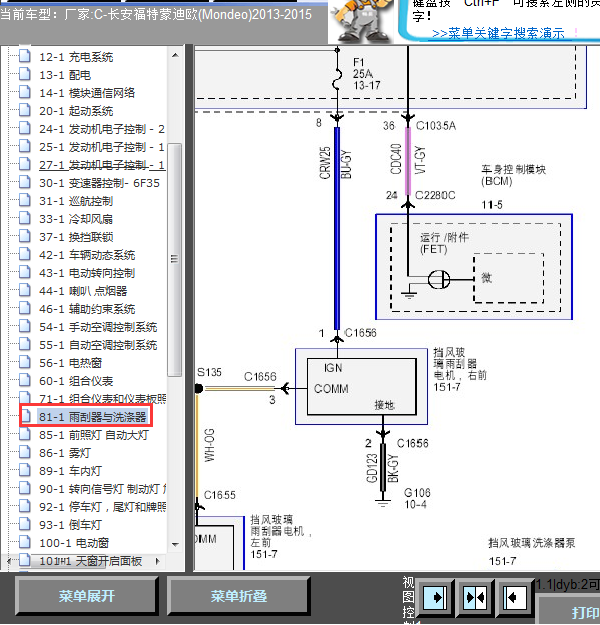
Task: Open 100-1 电动窗 entry
Action: (x=74, y=543)
